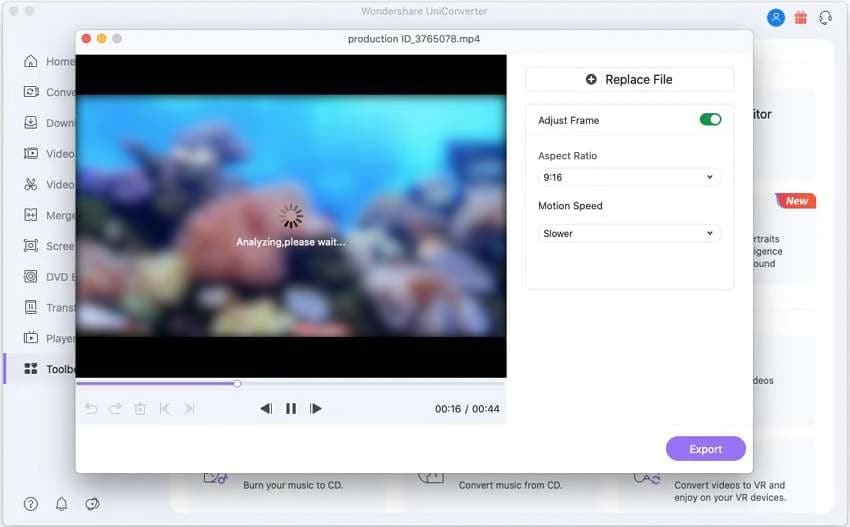
Task: Disable the Adjust Frame switch
Action: pos(710,119)
